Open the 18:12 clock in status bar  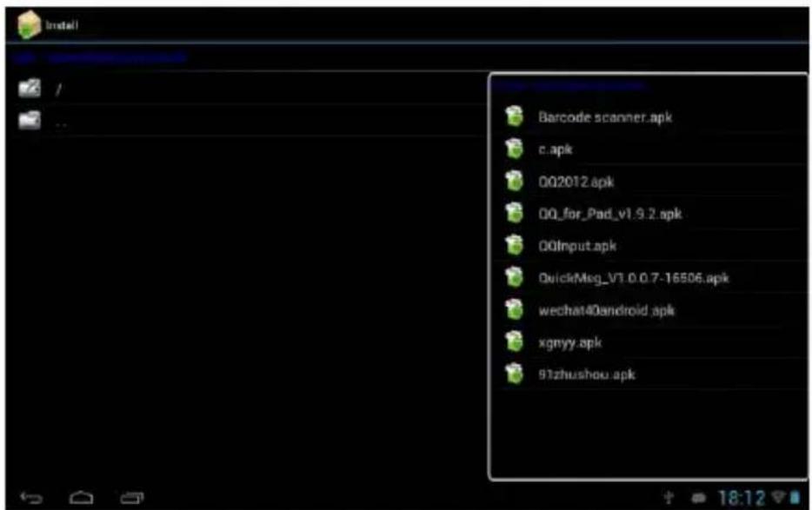[x=742, y=498]
